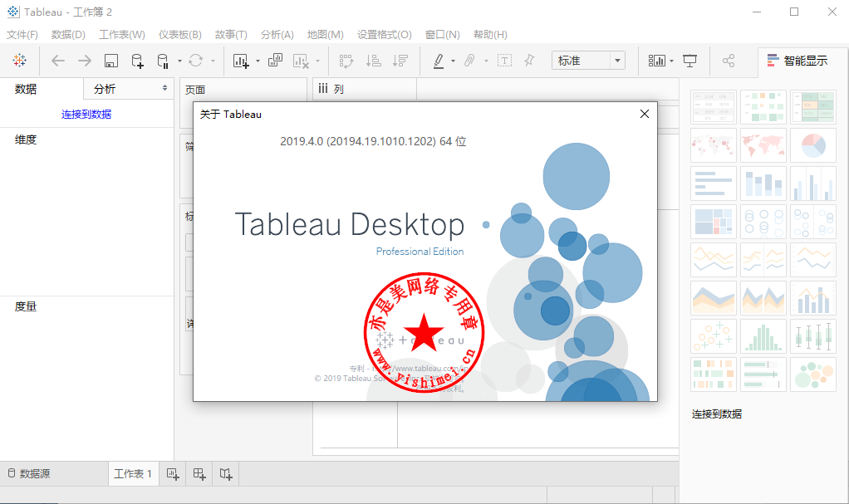Go to the 数据源 tab
849x504 pixels.
coord(29,474)
